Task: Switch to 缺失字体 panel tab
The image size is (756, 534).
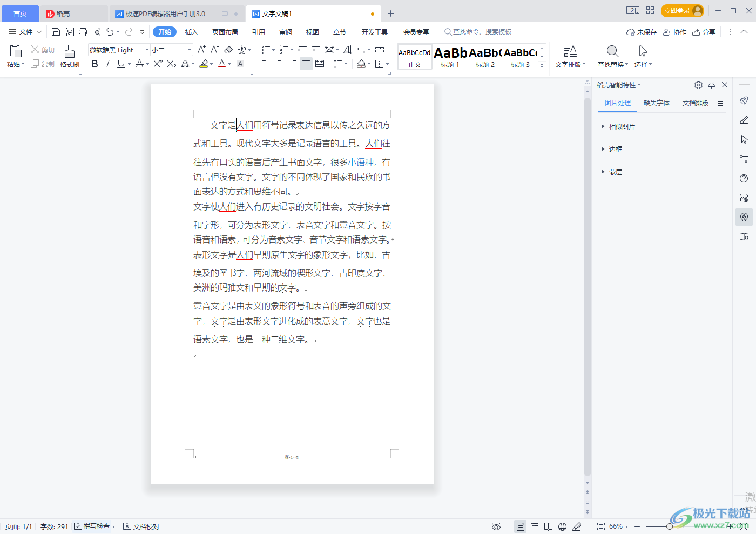Action: click(x=657, y=103)
